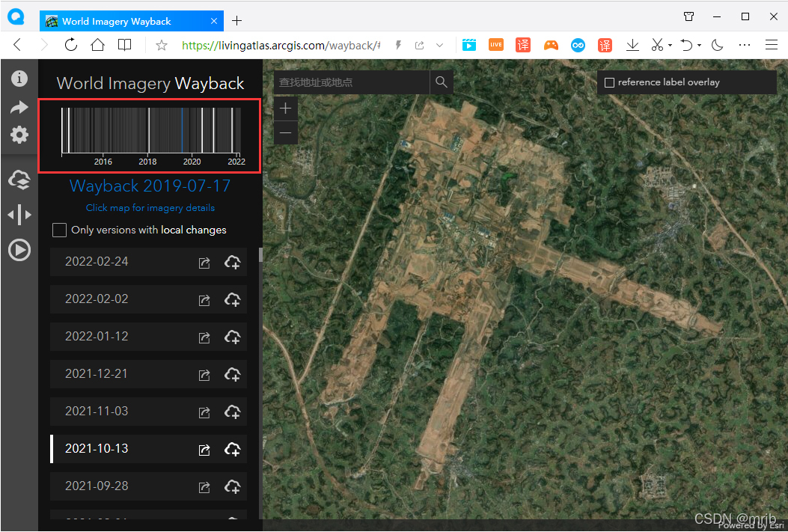788x532 pixels.
Task: Open the game controller toolbar icon
Action: pyautogui.click(x=551, y=45)
